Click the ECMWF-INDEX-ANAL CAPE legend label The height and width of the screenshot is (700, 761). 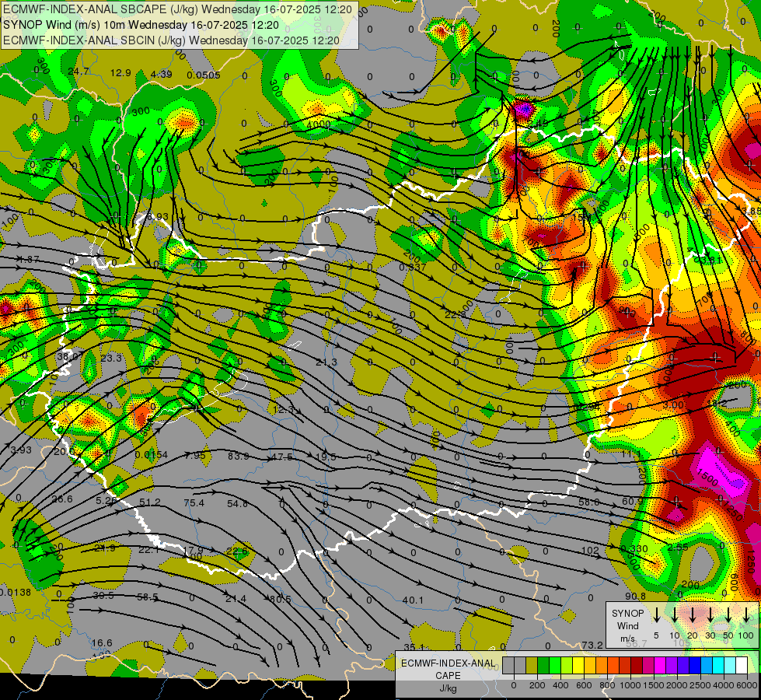(x=448, y=669)
